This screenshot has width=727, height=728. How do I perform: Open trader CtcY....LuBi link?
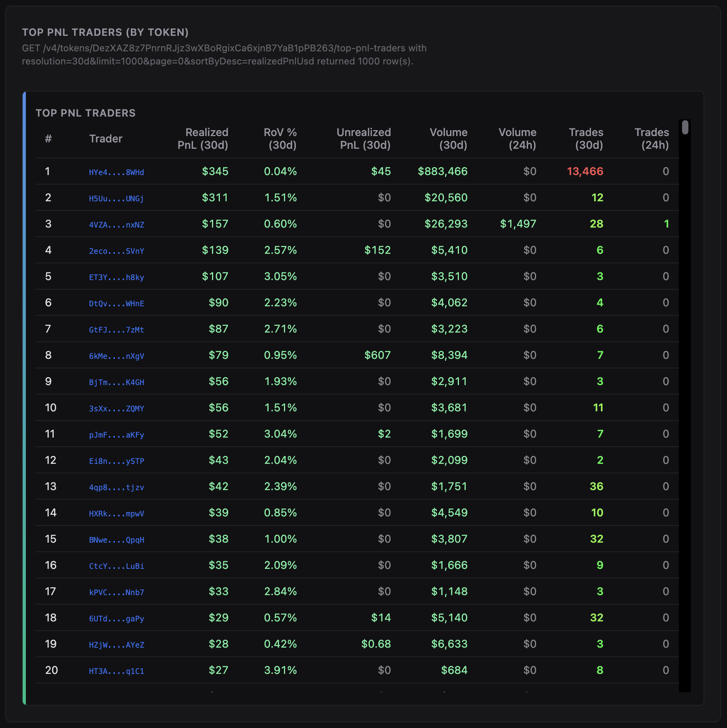click(x=117, y=566)
